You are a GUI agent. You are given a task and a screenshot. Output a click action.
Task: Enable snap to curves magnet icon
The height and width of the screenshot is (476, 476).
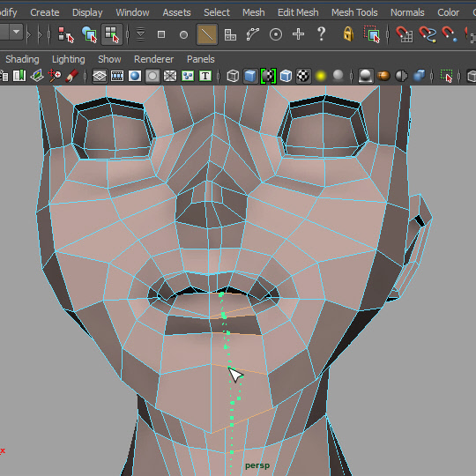428,34
